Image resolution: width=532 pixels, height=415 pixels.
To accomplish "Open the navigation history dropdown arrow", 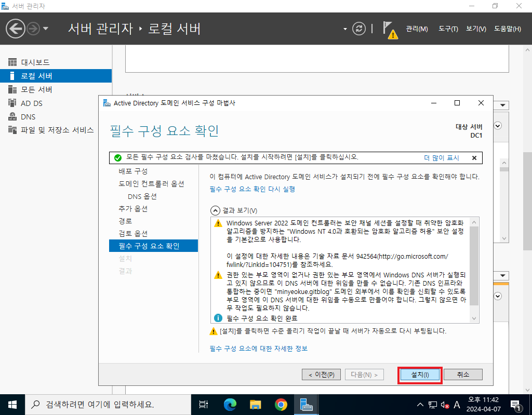I will 46,29.
